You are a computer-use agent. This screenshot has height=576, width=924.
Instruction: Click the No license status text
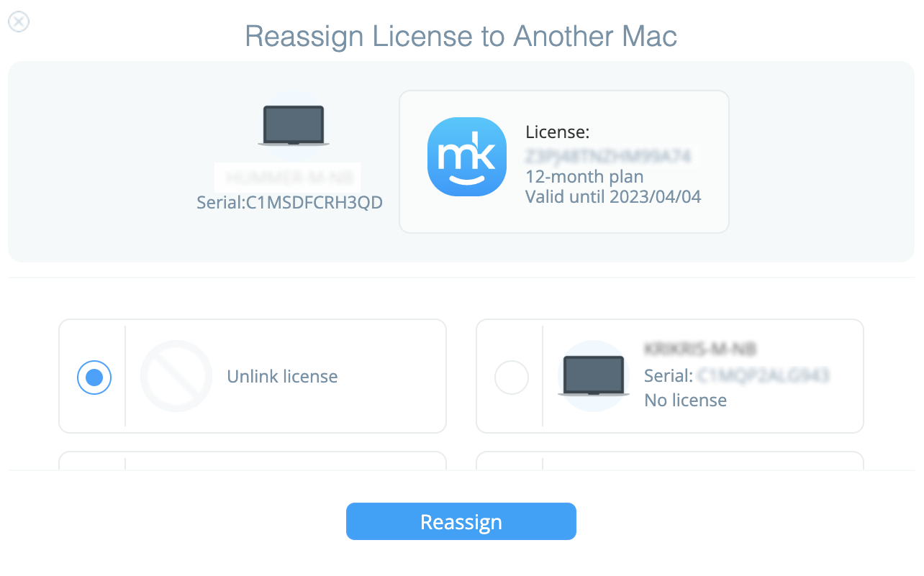(685, 400)
